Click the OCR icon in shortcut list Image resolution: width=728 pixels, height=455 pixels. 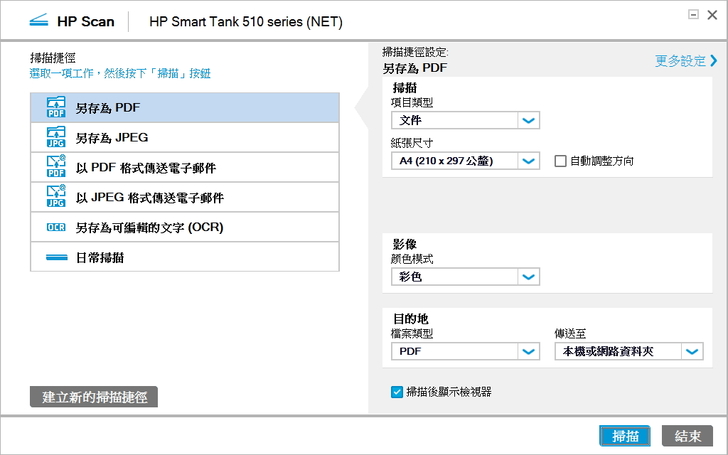coord(55,227)
